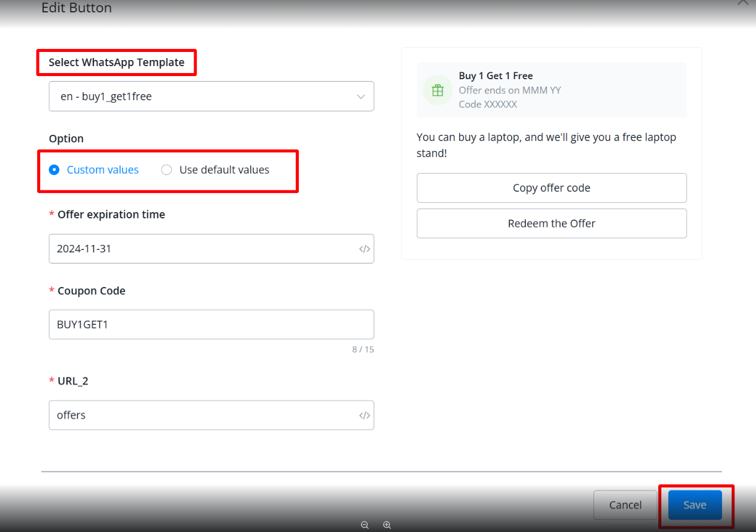Click the code icon in Offer expiration time field
Image resolution: width=756 pixels, height=532 pixels.
[x=364, y=249]
